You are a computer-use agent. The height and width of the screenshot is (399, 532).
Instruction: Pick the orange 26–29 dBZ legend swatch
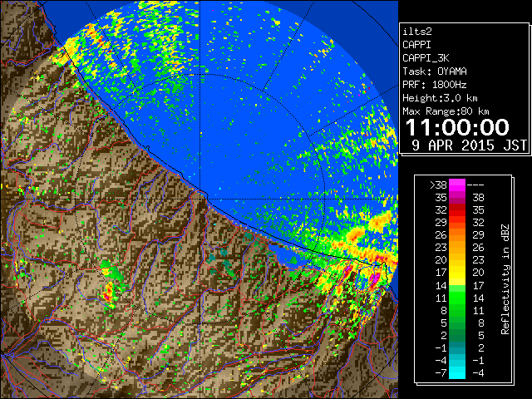[x=457, y=235]
